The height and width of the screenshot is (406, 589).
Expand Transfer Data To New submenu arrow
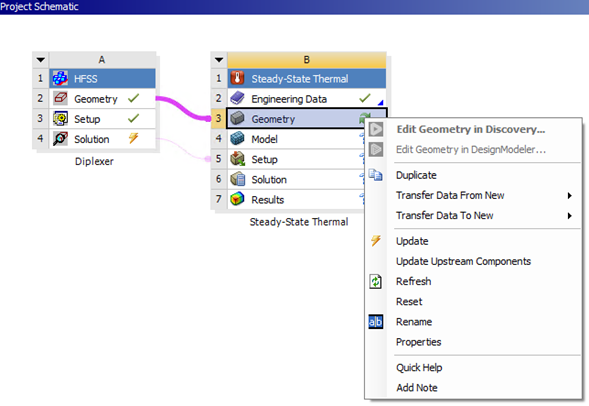569,216
